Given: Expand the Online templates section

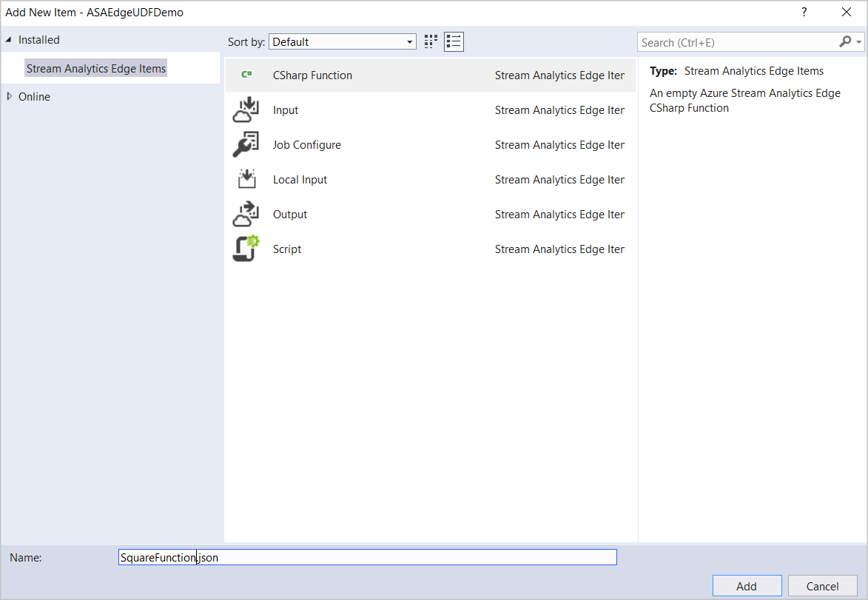Looking at the screenshot, I should [x=9, y=96].
